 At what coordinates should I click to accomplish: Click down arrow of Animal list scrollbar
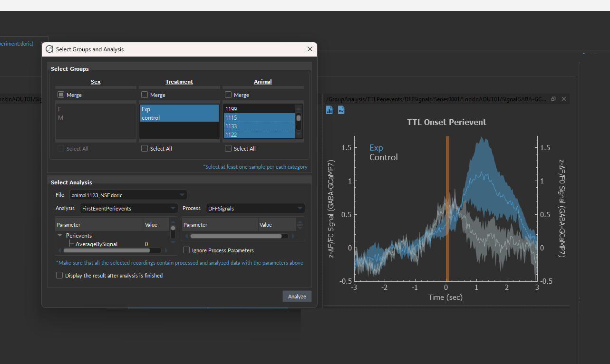pyautogui.click(x=299, y=134)
